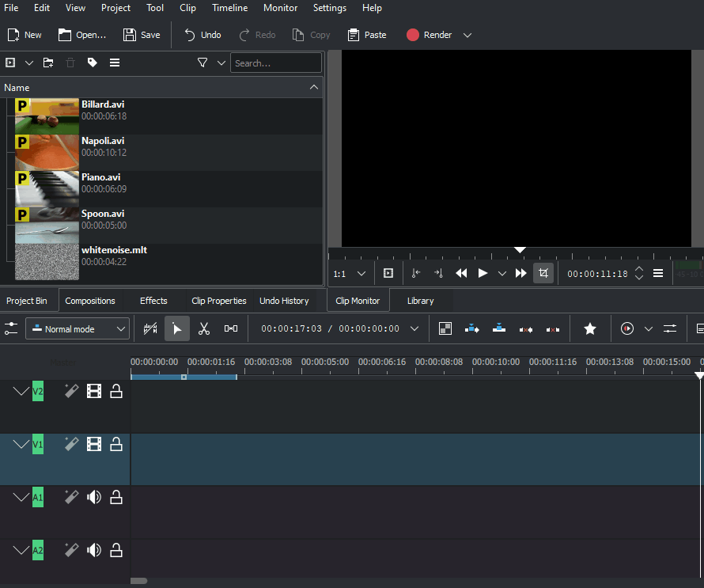Toggle track compositing slash icon
Image resolution: width=704 pixels, height=588 pixels.
150,328
